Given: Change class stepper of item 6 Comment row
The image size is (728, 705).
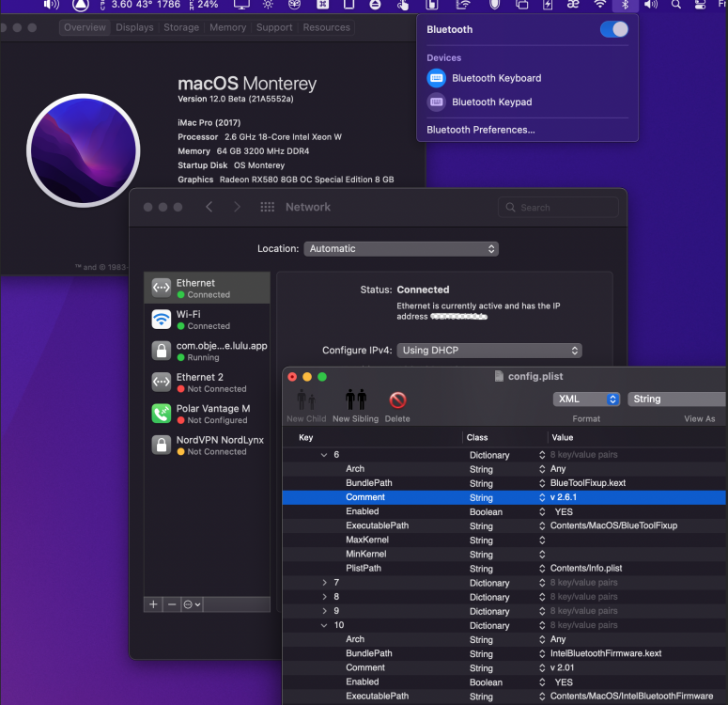Looking at the screenshot, I should [x=542, y=497].
